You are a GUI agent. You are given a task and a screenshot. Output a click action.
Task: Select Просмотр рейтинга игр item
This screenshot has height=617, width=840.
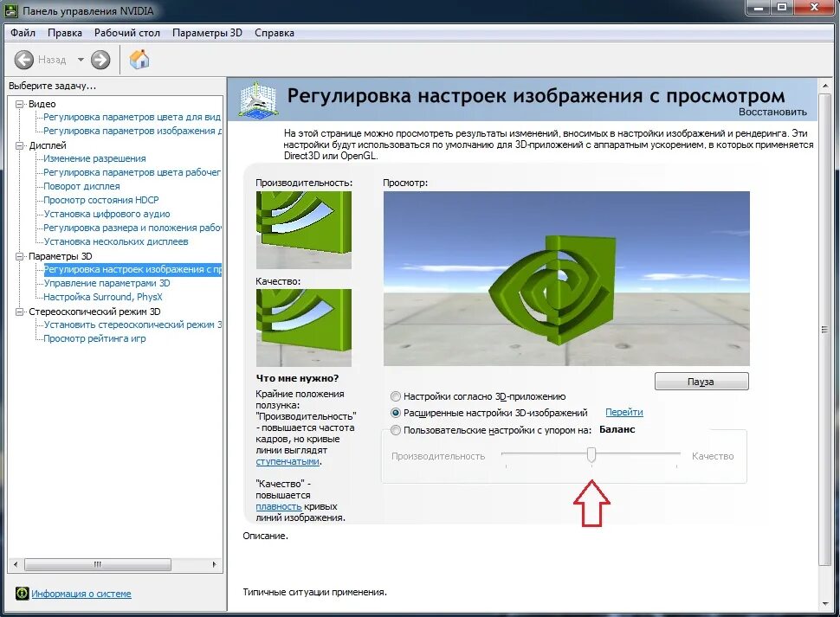(94, 338)
